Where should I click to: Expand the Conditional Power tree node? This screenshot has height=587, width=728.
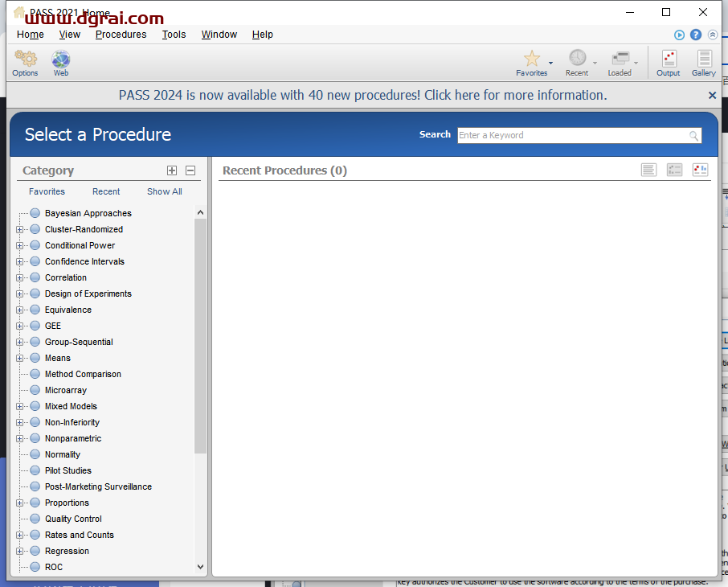[19, 245]
